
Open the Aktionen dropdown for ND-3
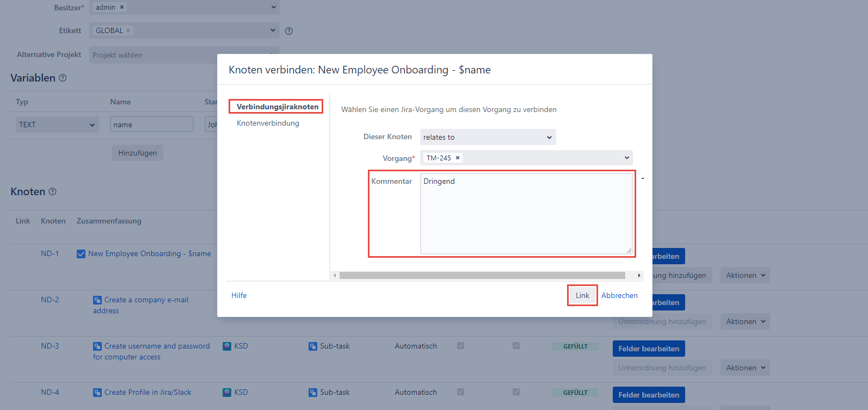pyautogui.click(x=745, y=368)
